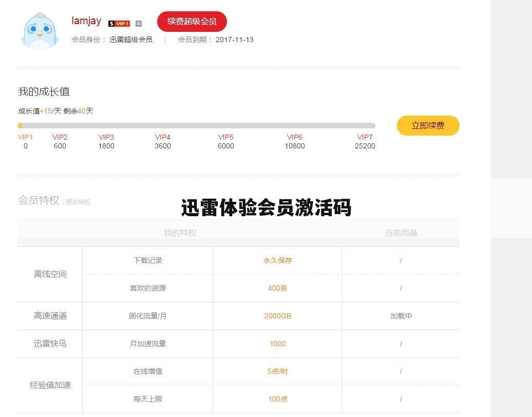
Task: Open the 更多特权 link
Action: [78, 202]
